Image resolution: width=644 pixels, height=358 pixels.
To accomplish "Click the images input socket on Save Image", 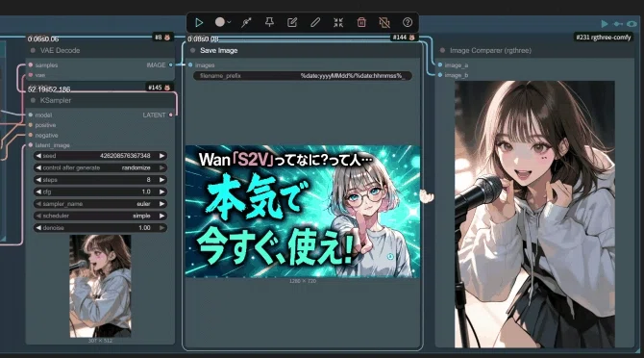I will (190, 64).
